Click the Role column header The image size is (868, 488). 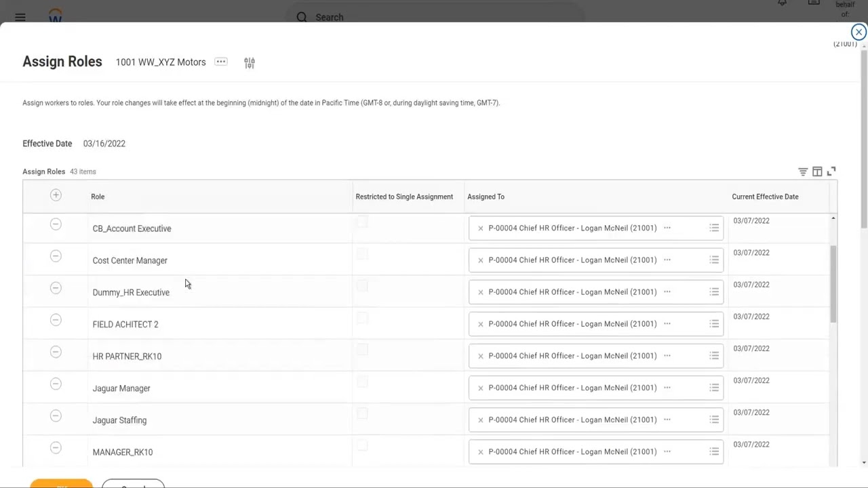(98, 197)
